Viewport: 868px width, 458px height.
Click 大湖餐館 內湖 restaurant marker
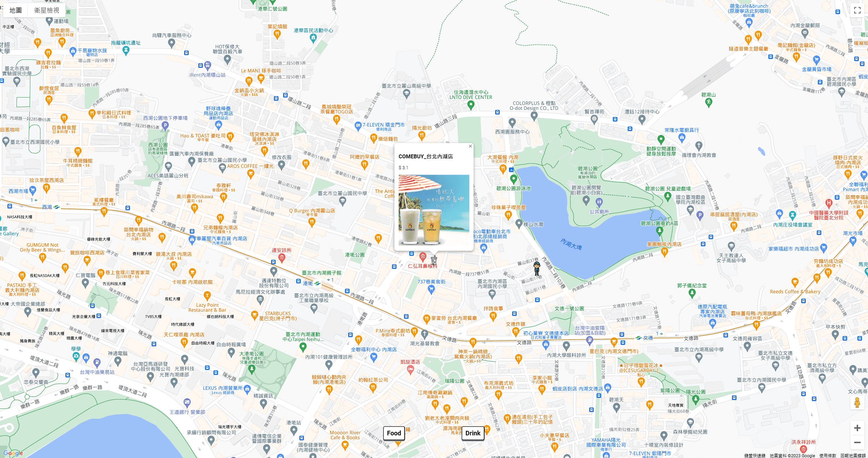(x=503, y=169)
